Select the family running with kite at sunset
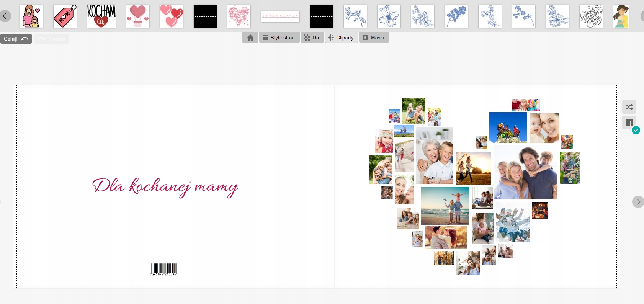644x304 pixels. click(x=474, y=168)
